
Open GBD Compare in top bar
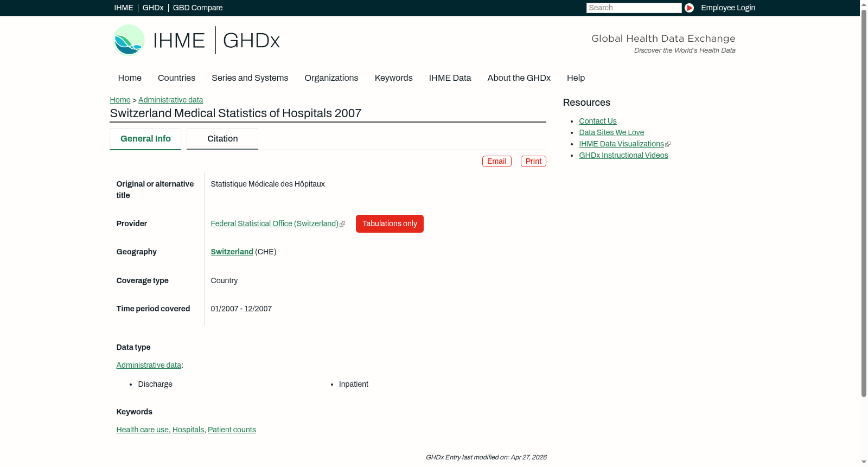click(x=198, y=8)
